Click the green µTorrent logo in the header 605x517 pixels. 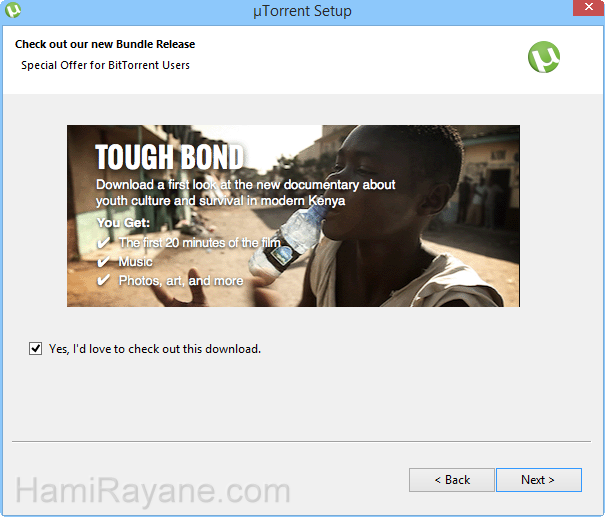[x=544, y=57]
